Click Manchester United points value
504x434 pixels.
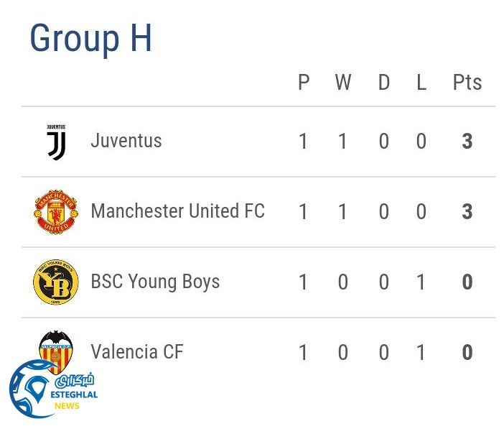467,212
